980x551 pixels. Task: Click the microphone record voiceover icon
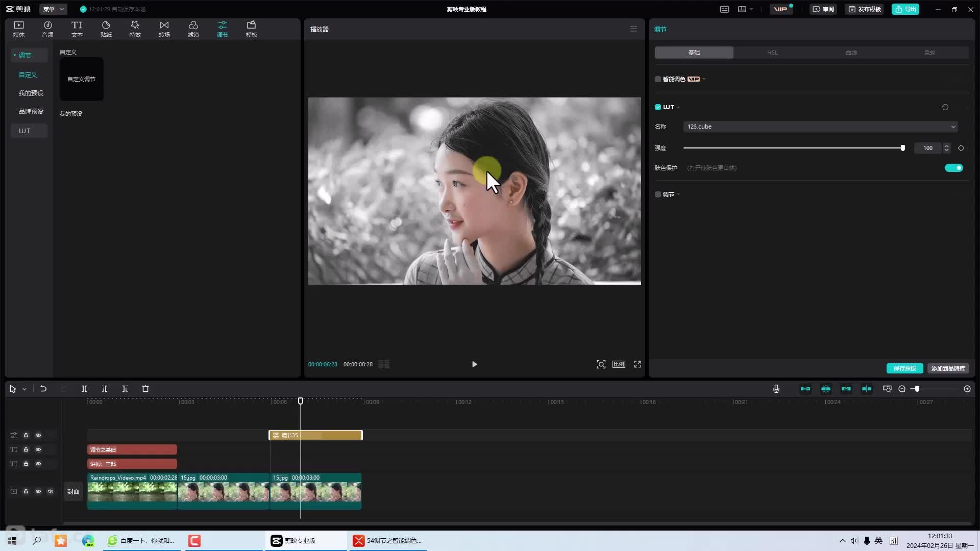click(776, 389)
